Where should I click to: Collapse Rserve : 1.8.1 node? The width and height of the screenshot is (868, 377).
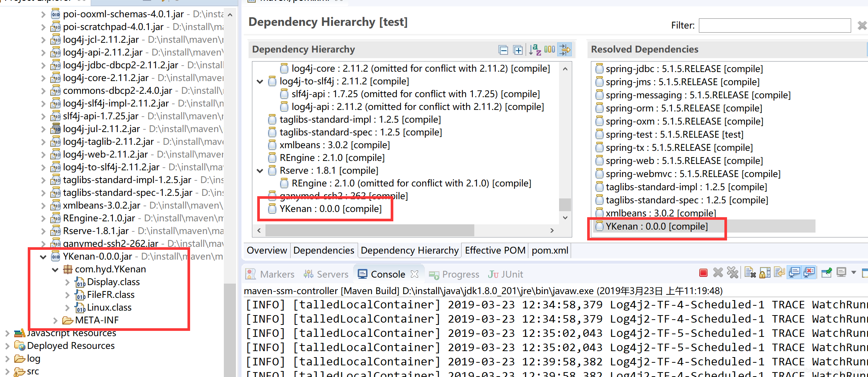pos(260,171)
